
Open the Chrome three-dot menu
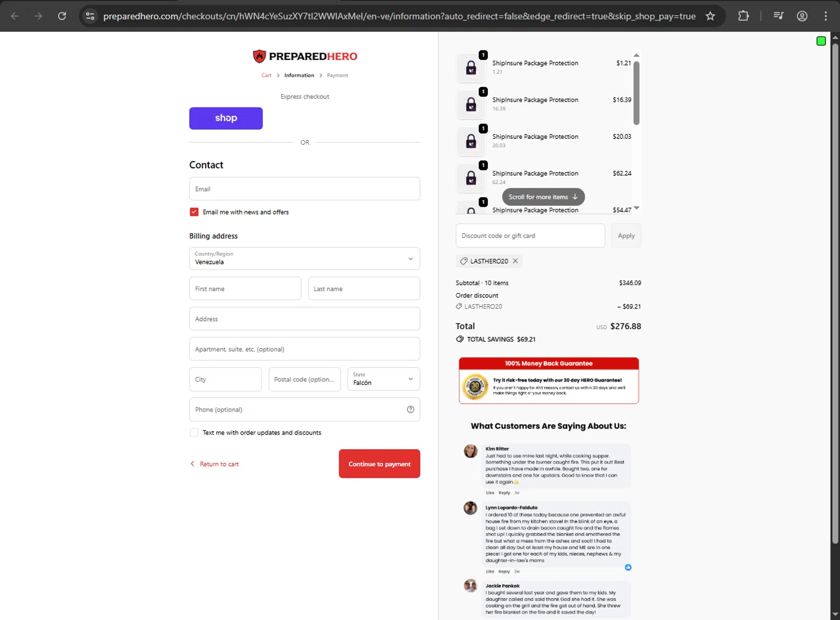pyautogui.click(x=825, y=16)
